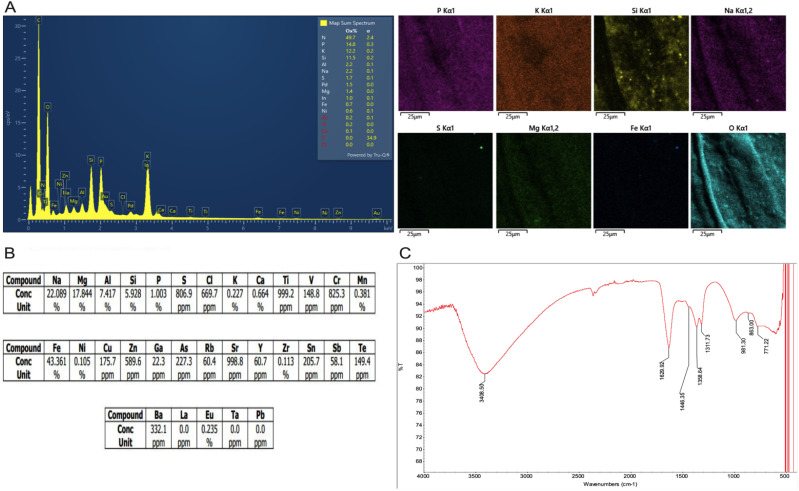
Task: Open the O Kα1 cyan element map
Action: (x=738, y=180)
